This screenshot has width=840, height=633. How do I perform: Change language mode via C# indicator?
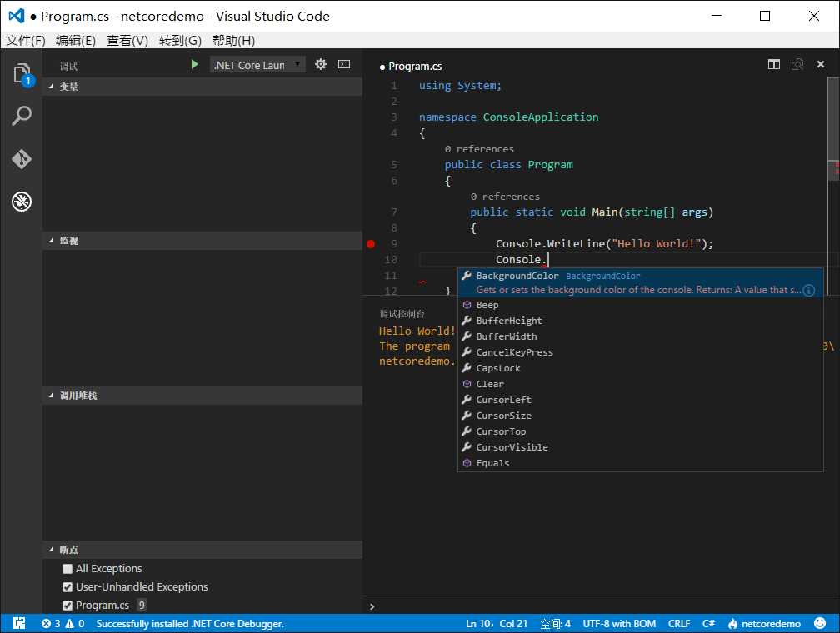(708, 623)
